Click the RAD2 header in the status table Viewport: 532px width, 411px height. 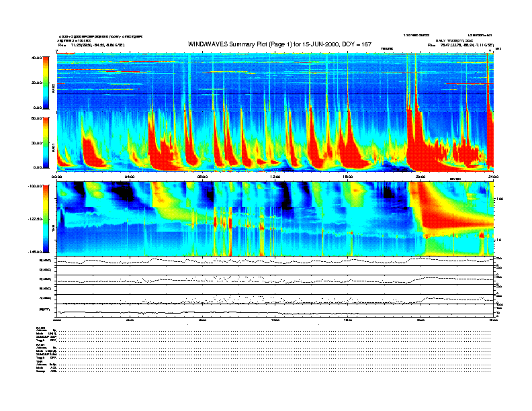(40, 328)
